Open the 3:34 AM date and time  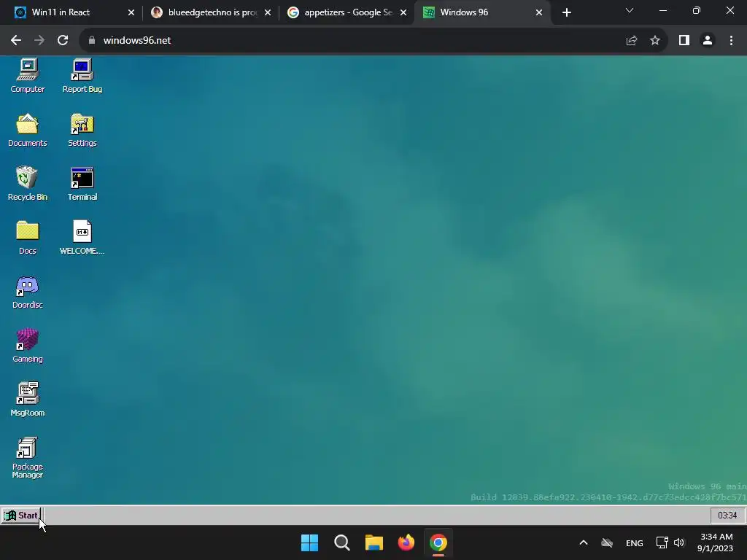click(716, 542)
